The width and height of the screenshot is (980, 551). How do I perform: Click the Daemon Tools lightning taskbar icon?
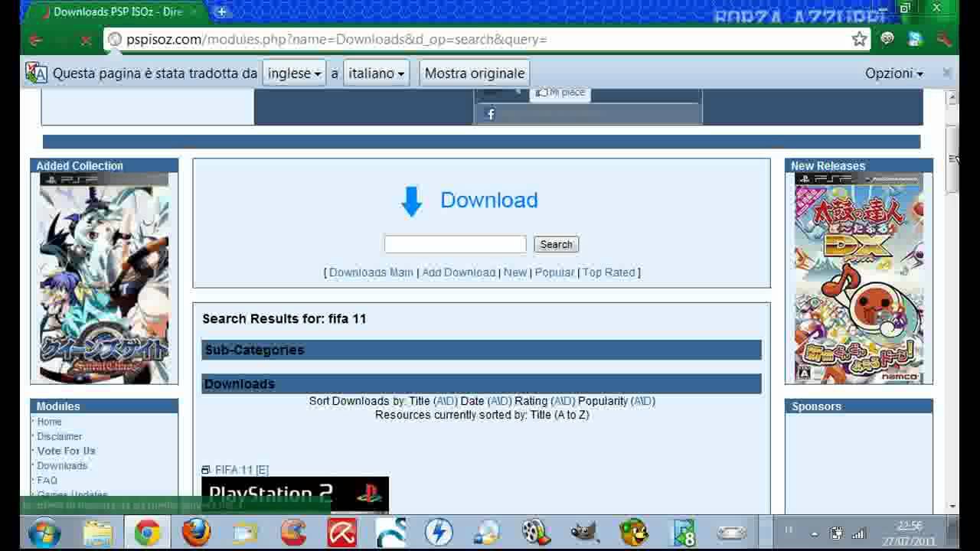tap(439, 533)
